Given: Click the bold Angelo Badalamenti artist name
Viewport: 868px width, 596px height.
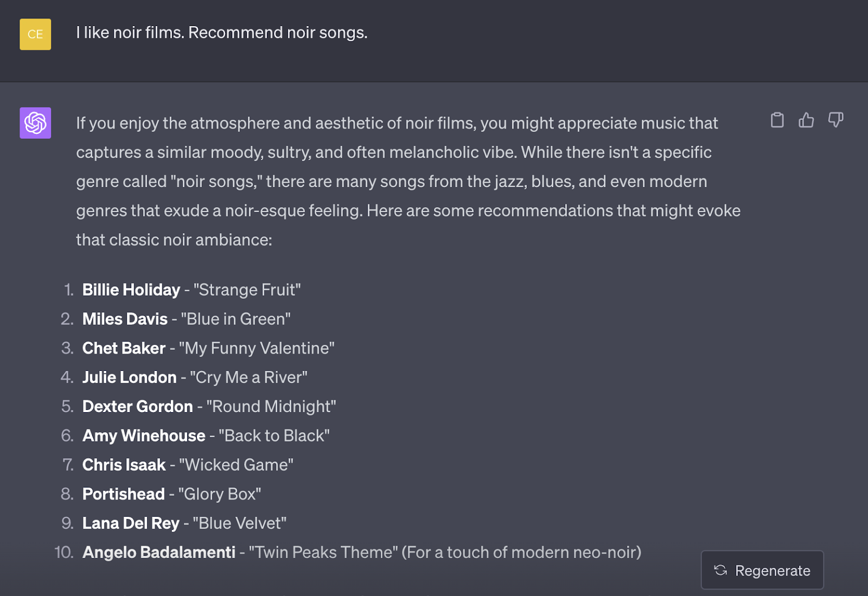Looking at the screenshot, I should tap(159, 553).
